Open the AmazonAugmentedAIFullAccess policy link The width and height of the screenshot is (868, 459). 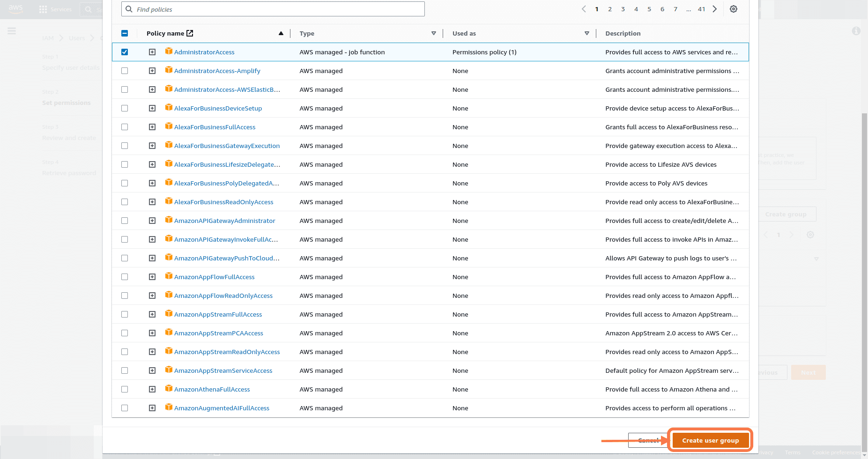tap(222, 408)
